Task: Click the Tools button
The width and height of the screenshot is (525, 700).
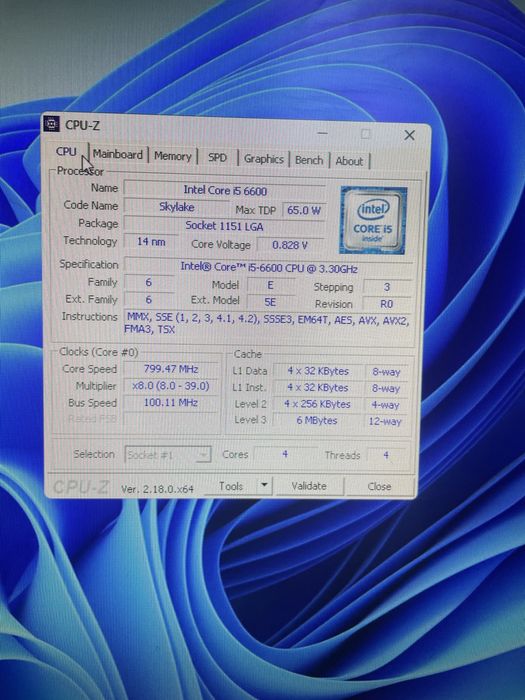Action: point(231,486)
